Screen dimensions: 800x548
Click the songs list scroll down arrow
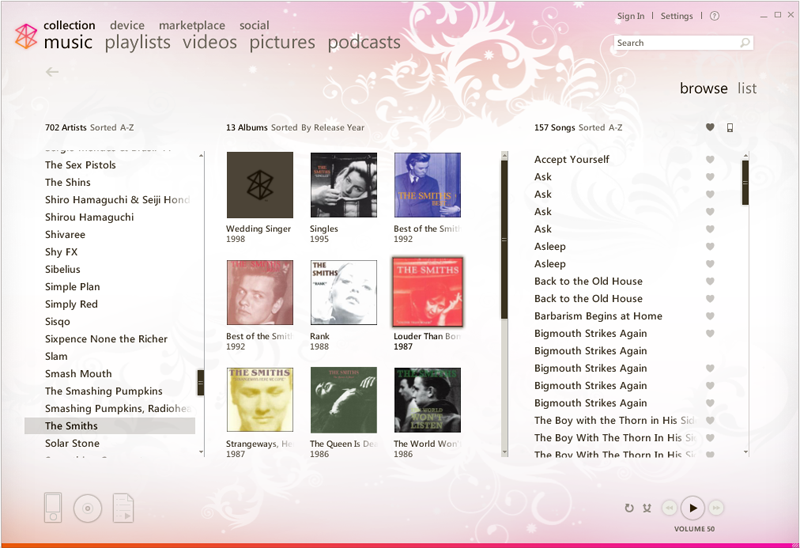pos(746,452)
